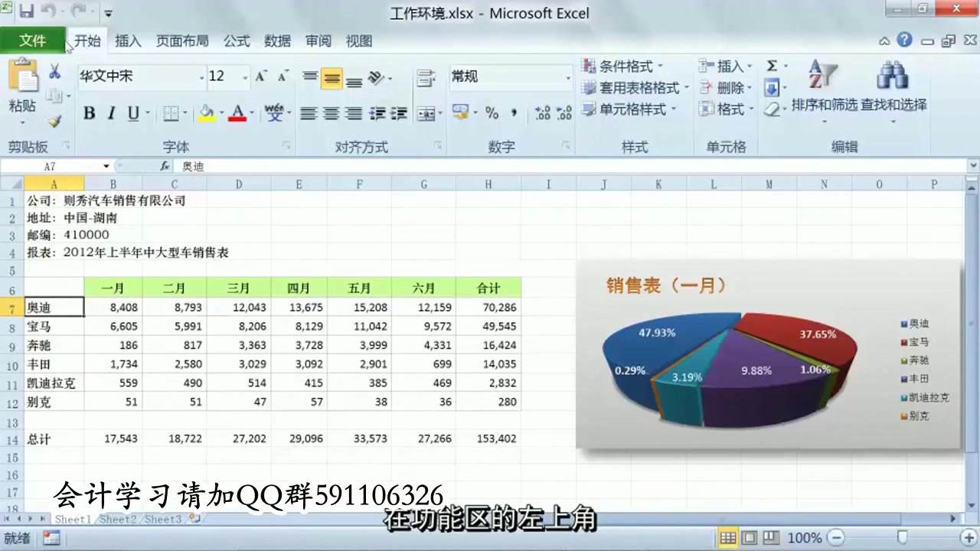Expand the 常规 number format dropdown
980x551 pixels.
click(x=567, y=77)
